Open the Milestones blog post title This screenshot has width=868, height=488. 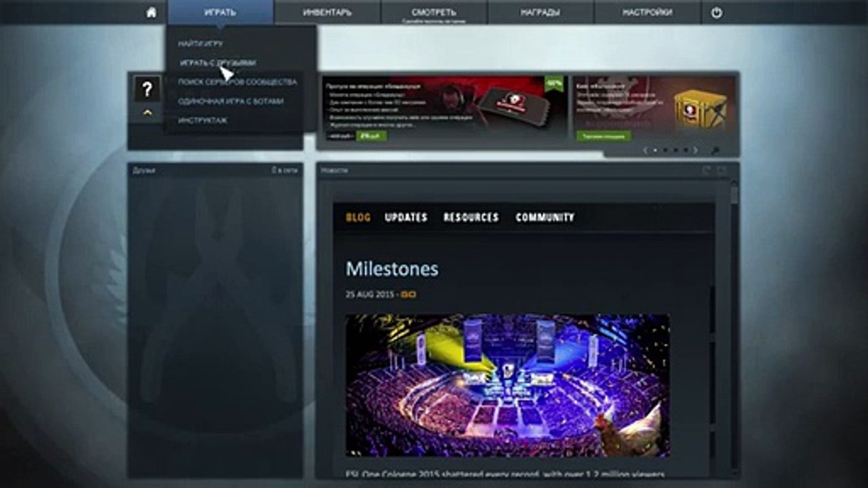[392, 269]
